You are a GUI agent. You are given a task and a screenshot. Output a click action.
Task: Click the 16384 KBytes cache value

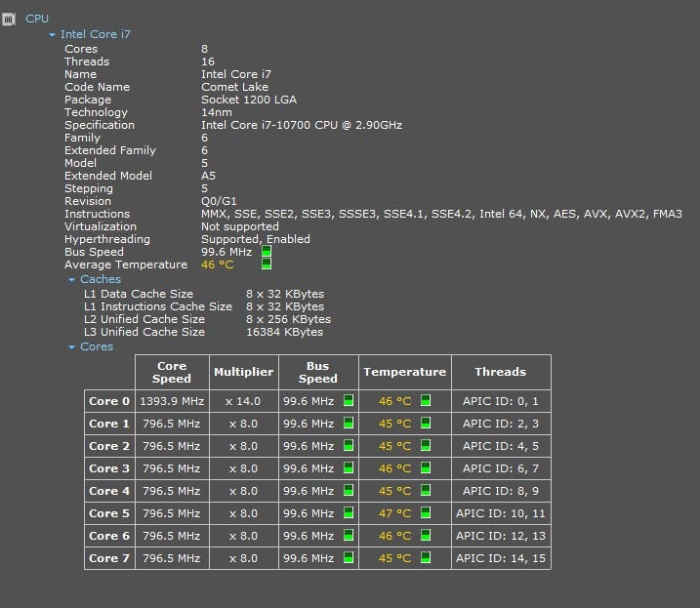pos(285,332)
